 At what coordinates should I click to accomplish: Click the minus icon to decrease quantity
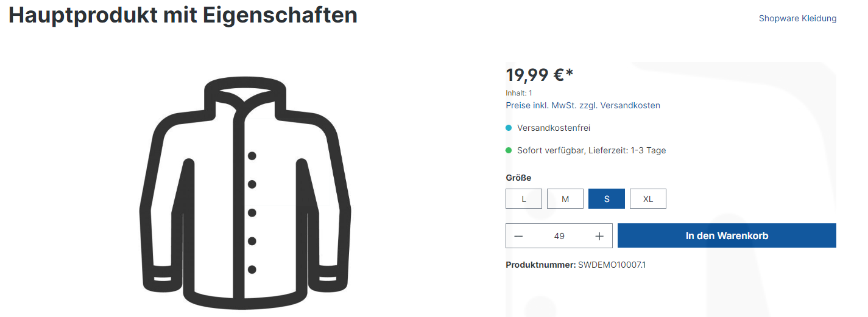tap(518, 236)
